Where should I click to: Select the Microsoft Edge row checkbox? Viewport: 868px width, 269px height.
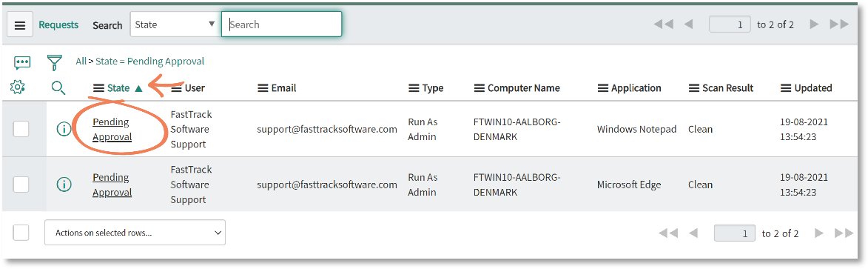click(x=21, y=185)
